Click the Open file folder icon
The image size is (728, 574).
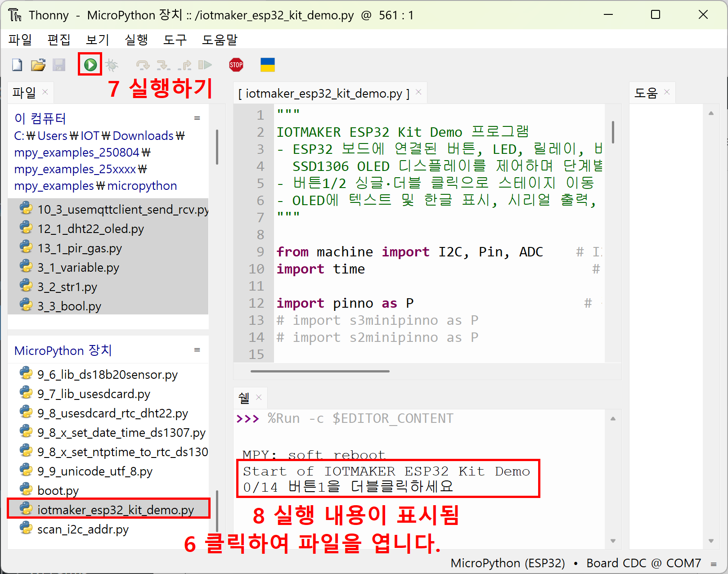click(x=38, y=65)
